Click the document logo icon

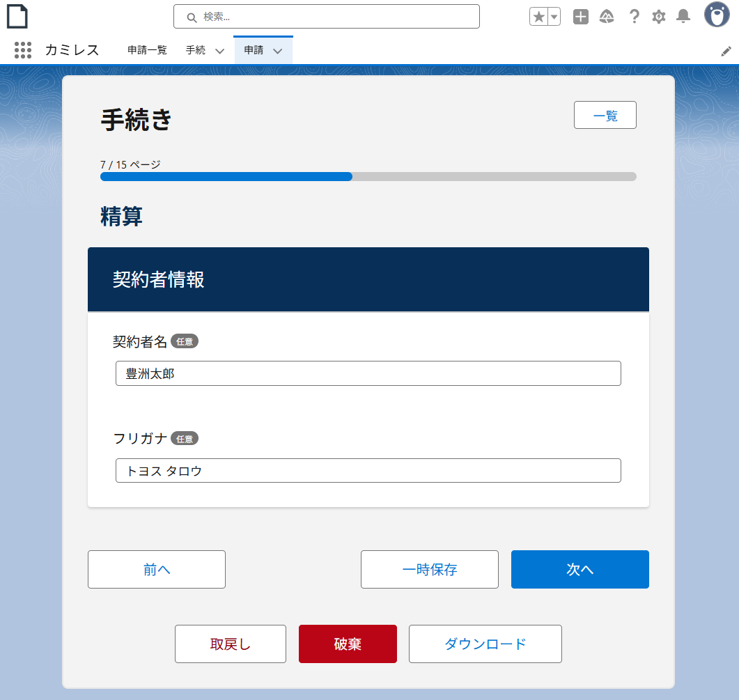(17, 15)
